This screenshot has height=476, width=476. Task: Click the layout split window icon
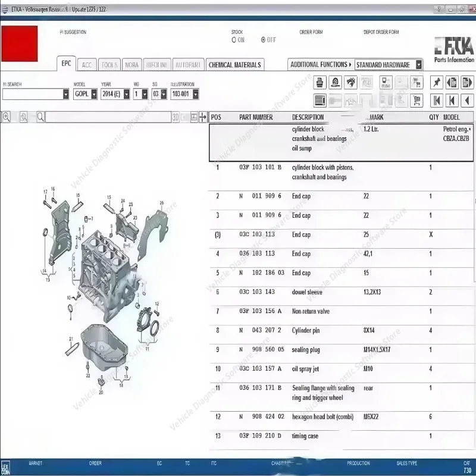point(194,117)
